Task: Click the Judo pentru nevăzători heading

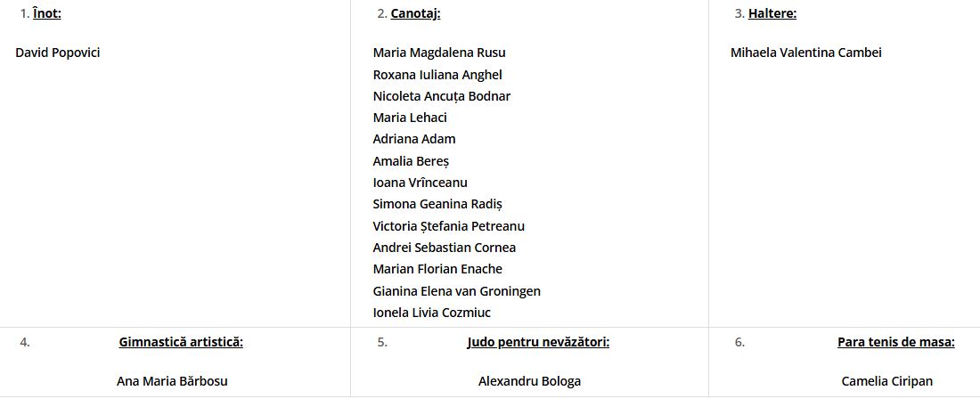Action: (x=538, y=342)
